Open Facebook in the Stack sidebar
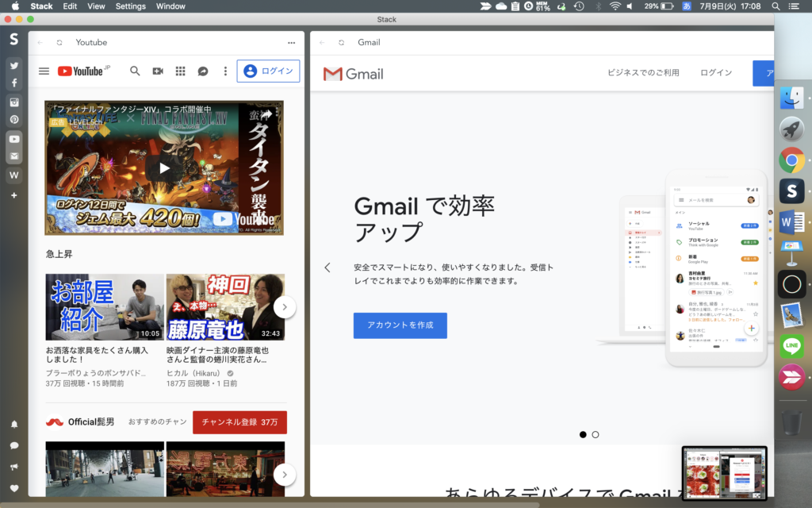812x508 pixels. point(14,83)
